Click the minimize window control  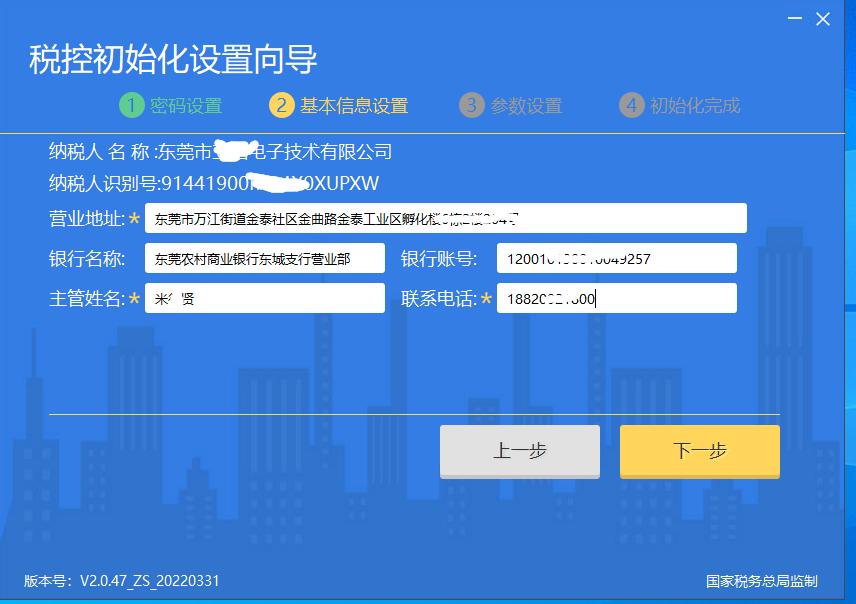(x=794, y=18)
